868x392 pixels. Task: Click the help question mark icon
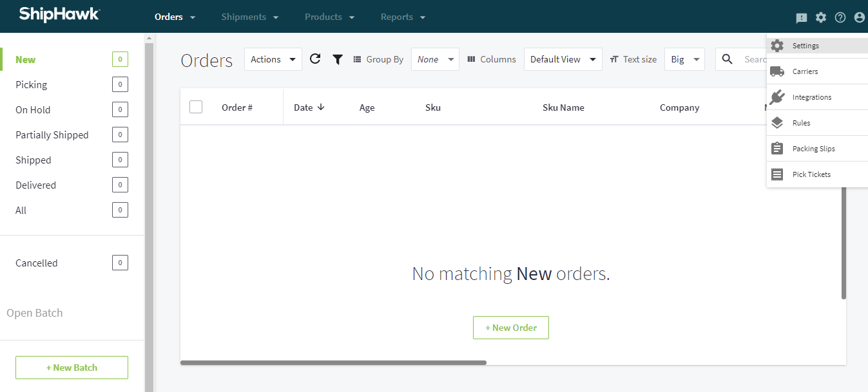(840, 17)
